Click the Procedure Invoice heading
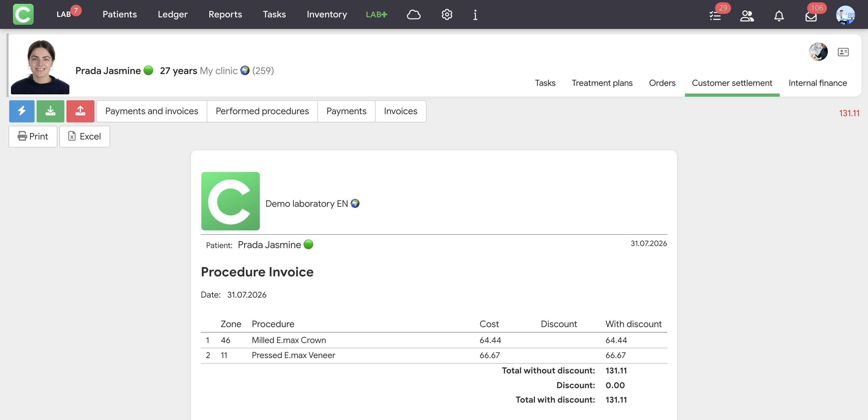 257,272
